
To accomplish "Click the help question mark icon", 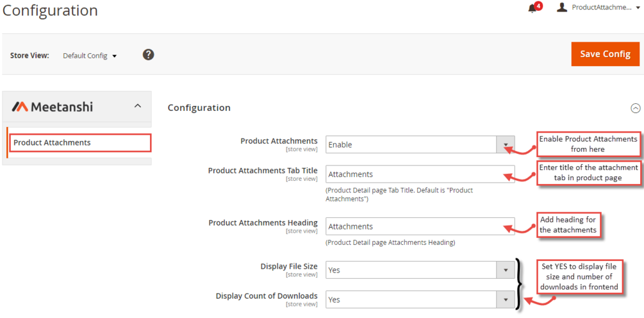I will (148, 54).
